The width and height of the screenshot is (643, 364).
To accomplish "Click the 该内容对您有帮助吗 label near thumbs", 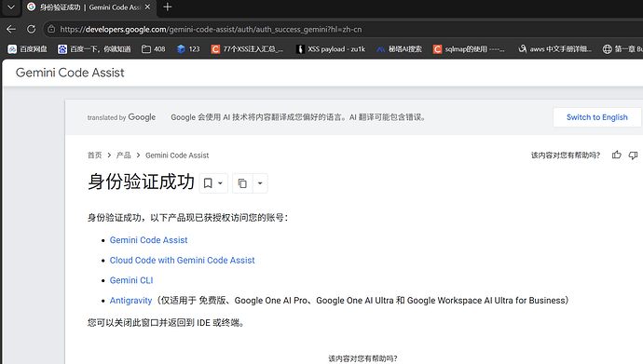I will coord(566,155).
